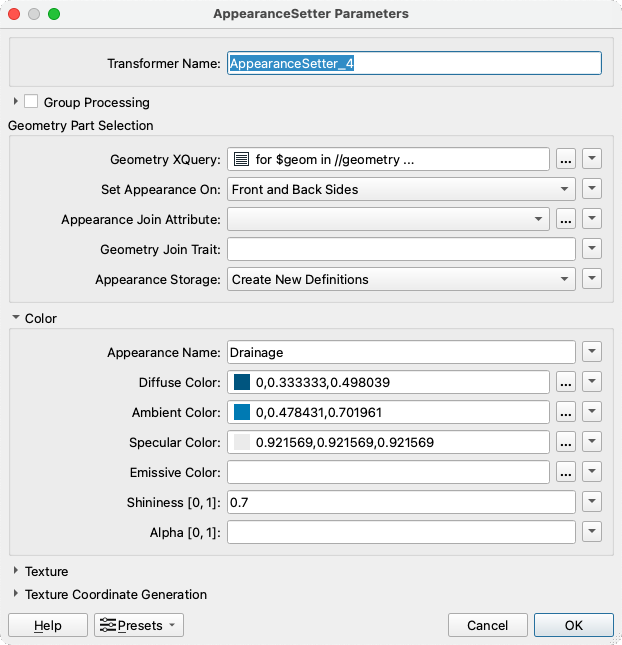Open the Ambient Color picker ellipsis button
The width and height of the screenshot is (622, 645).
pyautogui.click(x=566, y=412)
